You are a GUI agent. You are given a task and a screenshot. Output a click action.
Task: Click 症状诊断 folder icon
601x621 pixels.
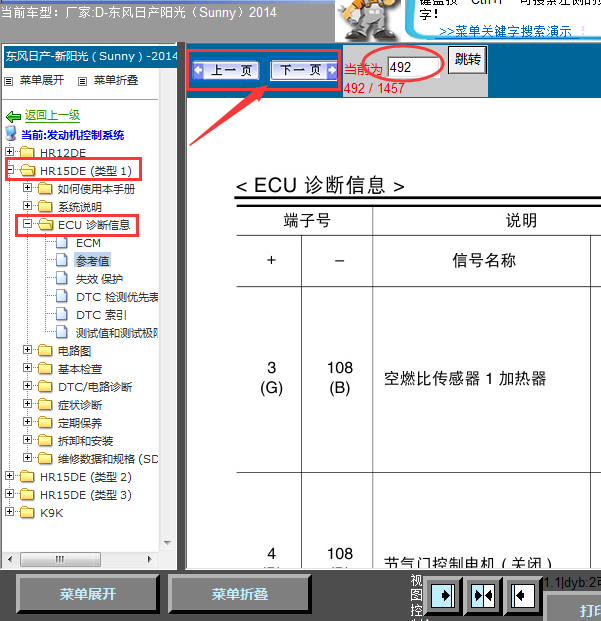(45, 404)
